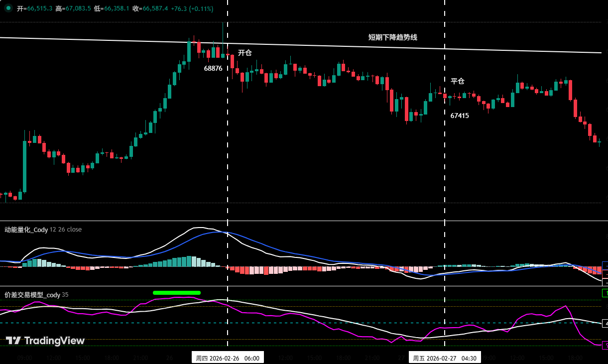
Task: Click the bright green signal bar in the lower panel
Action: 177,292
